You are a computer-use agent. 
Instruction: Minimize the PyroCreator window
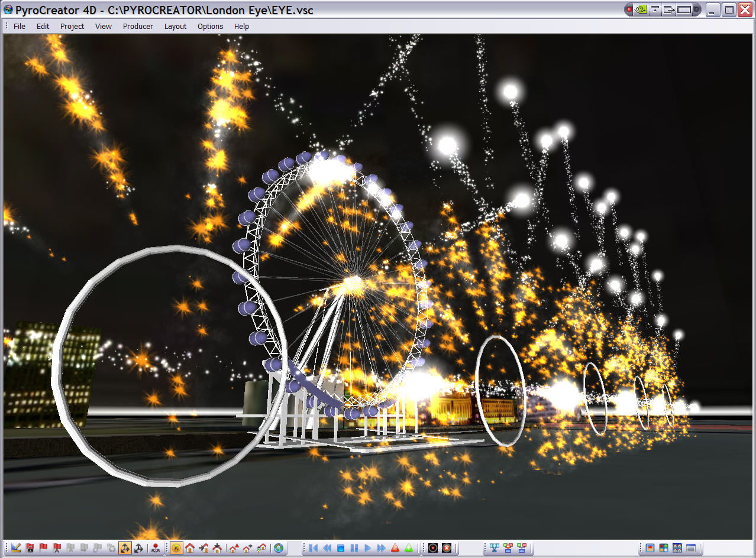coord(714,10)
